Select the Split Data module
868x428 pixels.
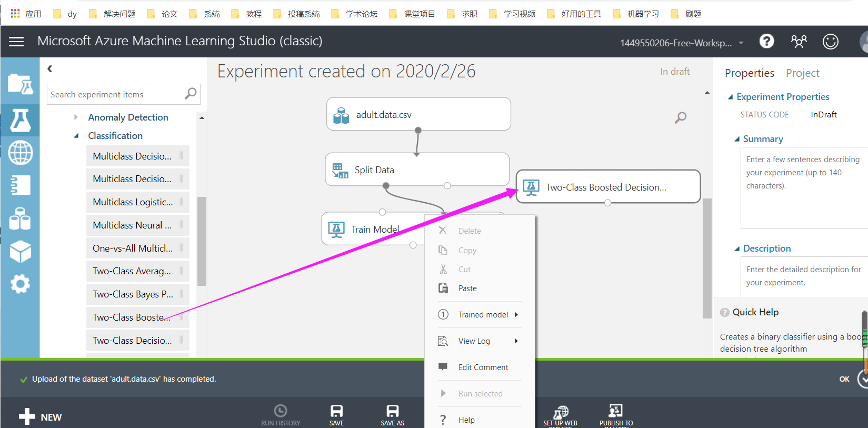pyautogui.click(x=417, y=170)
